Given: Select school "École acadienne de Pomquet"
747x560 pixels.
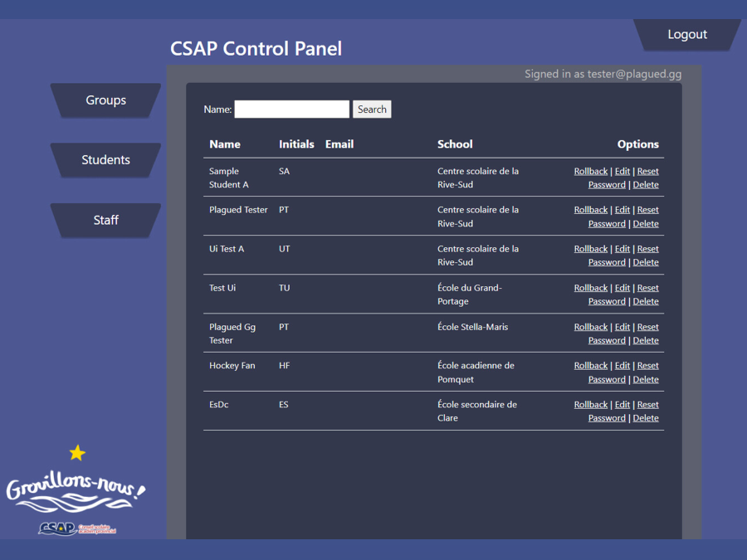Looking at the screenshot, I should 476,373.
